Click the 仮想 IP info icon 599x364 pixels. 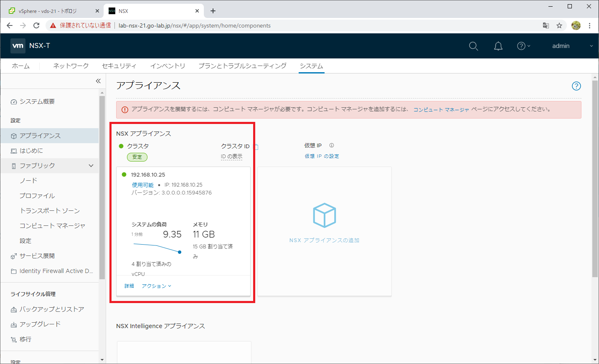[332, 146]
